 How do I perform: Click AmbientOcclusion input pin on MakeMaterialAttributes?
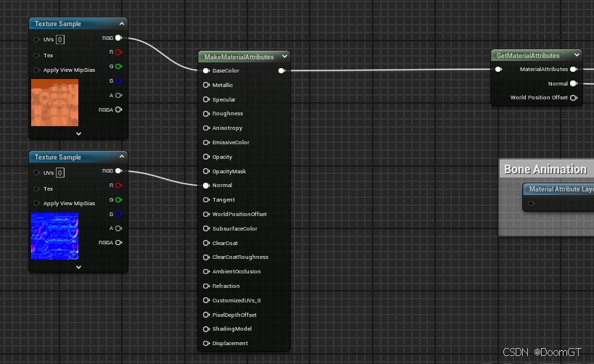pos(206,272)
